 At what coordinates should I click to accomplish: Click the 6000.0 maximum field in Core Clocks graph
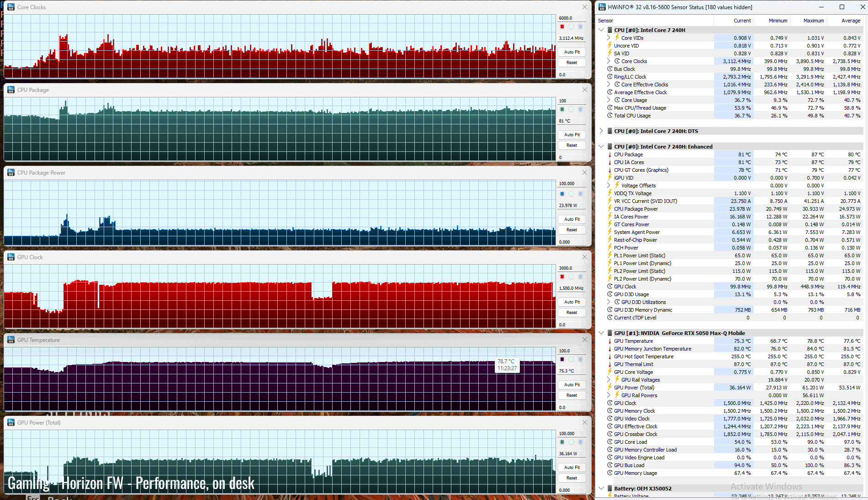point(572,18)
